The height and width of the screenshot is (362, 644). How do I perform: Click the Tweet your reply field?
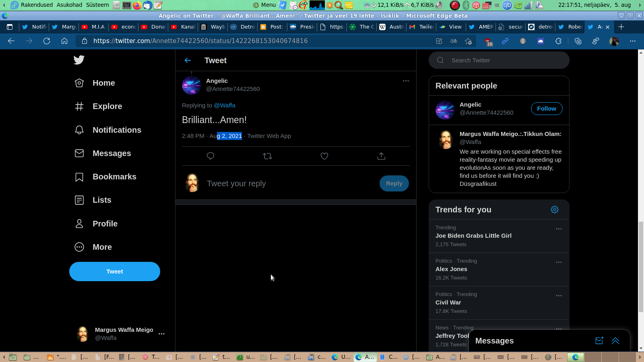tap(291, 183)
